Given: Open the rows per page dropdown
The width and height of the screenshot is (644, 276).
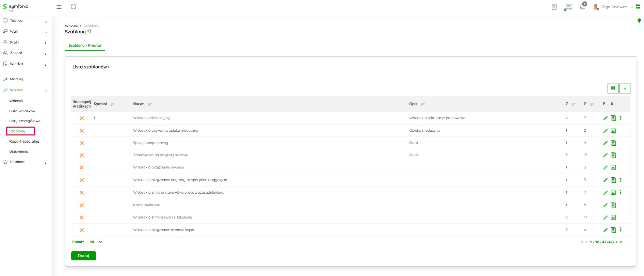Looking at the screenshot, I should pos(96,242).
